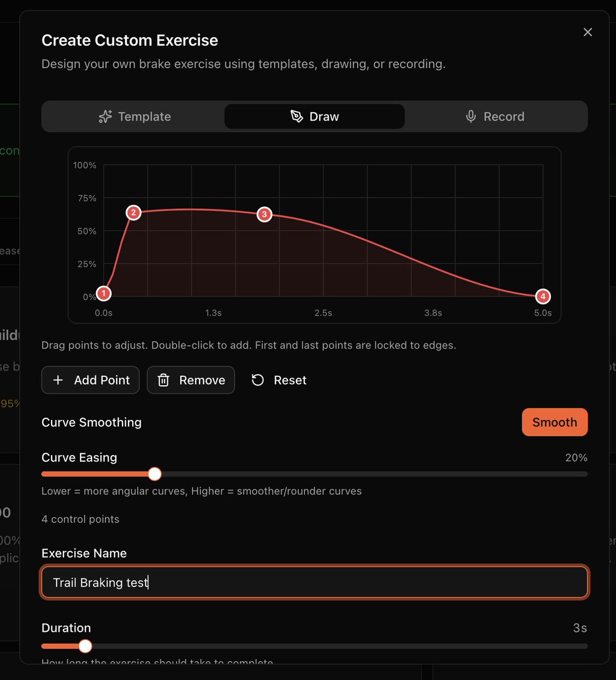Select control point 1 on the curve
The width and height of the screenshot is (616, 680).
[x=103, y=294]
